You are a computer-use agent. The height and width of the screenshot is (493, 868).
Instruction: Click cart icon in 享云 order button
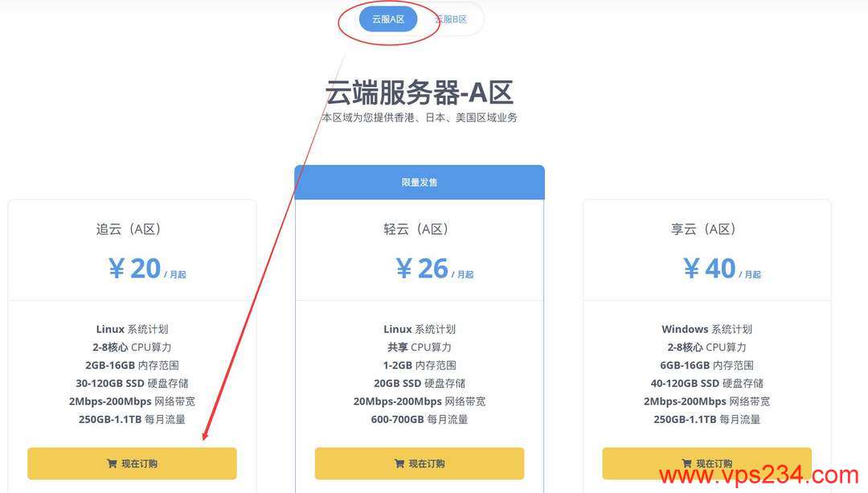686,463
